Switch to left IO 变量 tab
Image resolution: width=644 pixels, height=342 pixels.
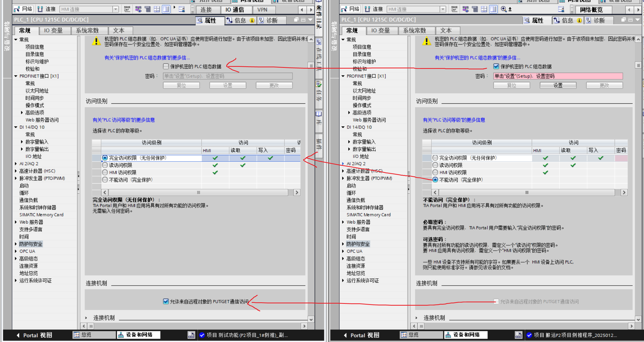(53, 30)
